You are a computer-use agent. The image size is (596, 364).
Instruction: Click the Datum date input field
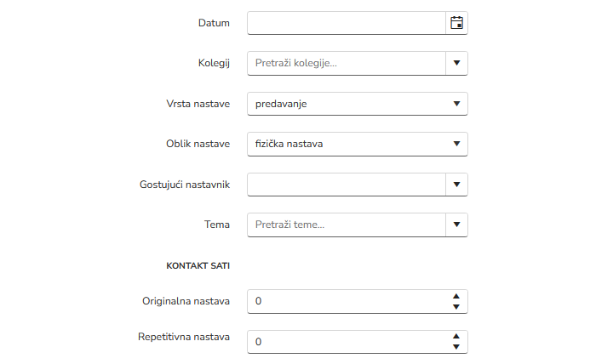(x=346, y=23)
